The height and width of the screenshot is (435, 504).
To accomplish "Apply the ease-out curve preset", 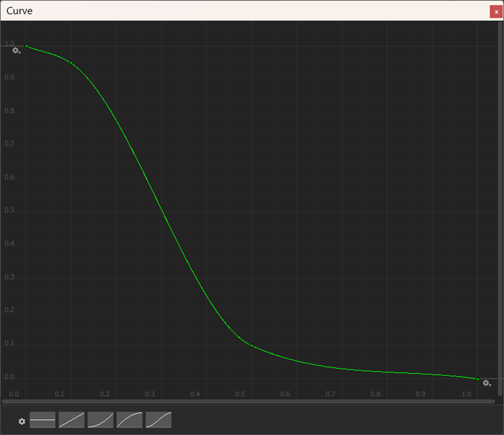I will (129, 420).
